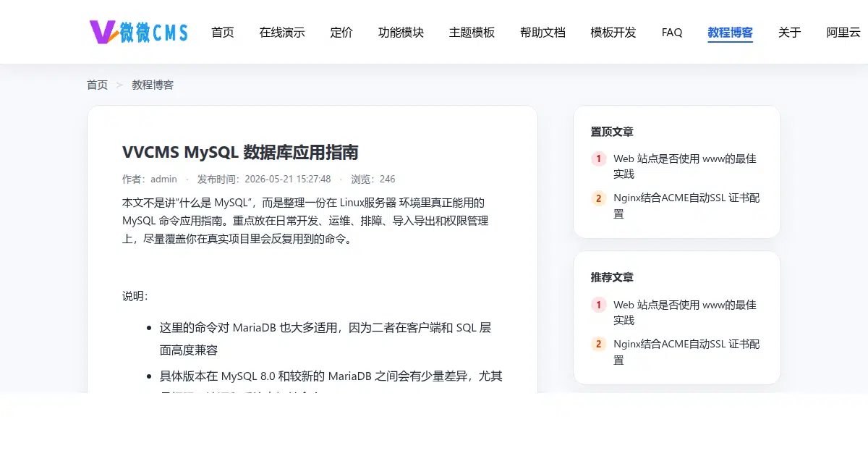Screen dimensions: 868x456
Task: Click the 置顶文章 sidebar heading
Action: pyautogui.click(x=612, y=132)
